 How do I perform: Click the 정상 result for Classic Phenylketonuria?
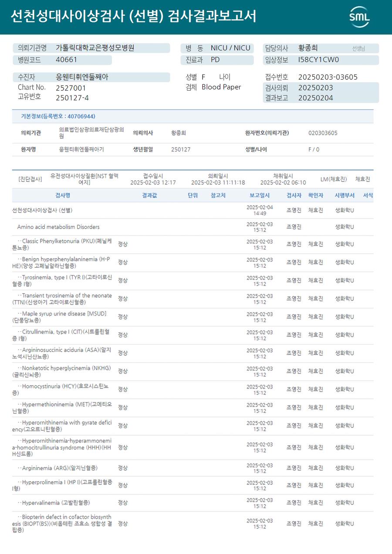click(123, 244)
